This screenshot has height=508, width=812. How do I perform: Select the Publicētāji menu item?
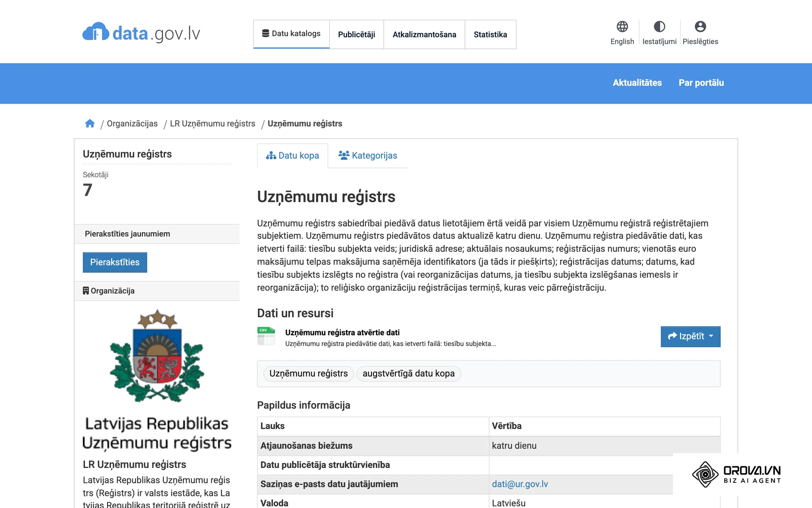[357, 35]
